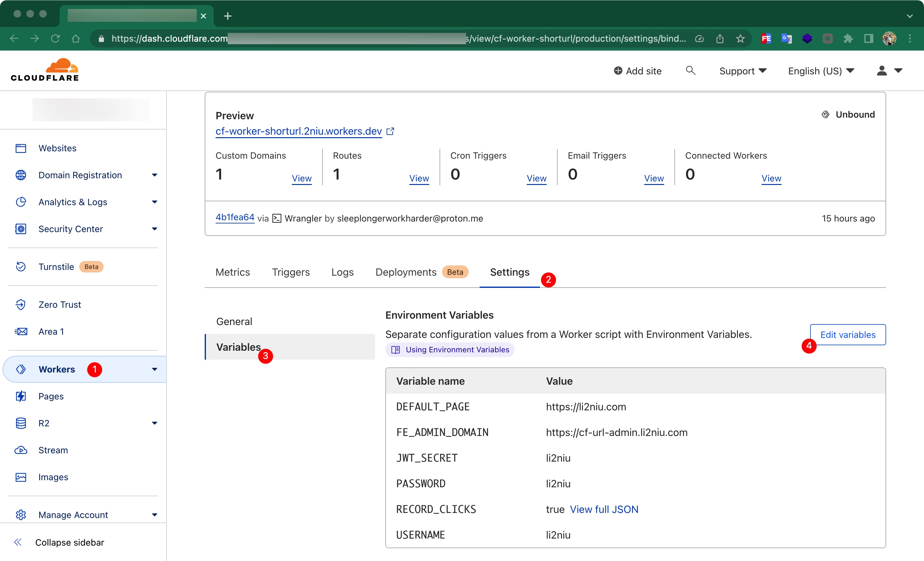Click the Analytics & Logs icon
The width and height of the screenshot is (924, 561).
point(21,201)
